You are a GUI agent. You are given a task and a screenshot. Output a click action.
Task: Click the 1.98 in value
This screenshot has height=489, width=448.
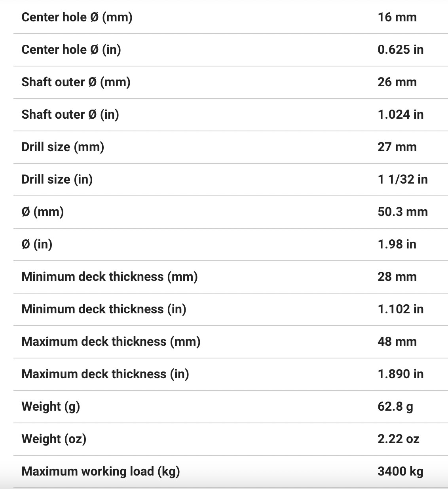point(397,244)
